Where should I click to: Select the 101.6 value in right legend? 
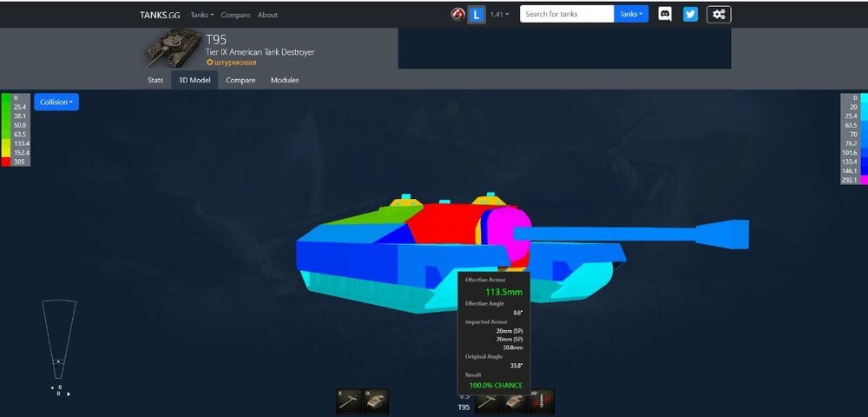pos(850,153)
